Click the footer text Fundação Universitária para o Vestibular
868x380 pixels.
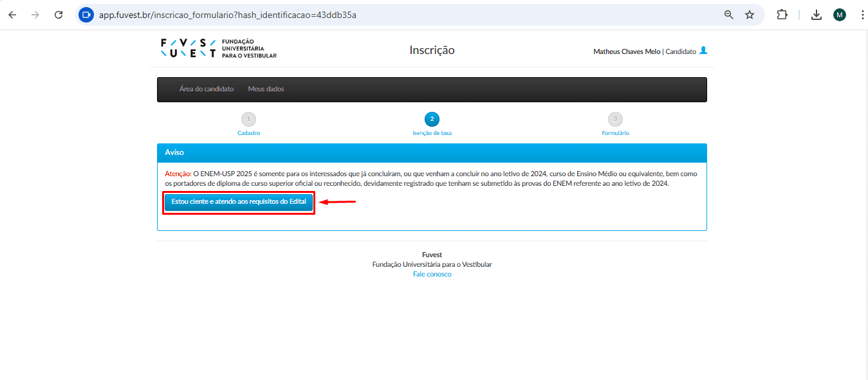432,264
